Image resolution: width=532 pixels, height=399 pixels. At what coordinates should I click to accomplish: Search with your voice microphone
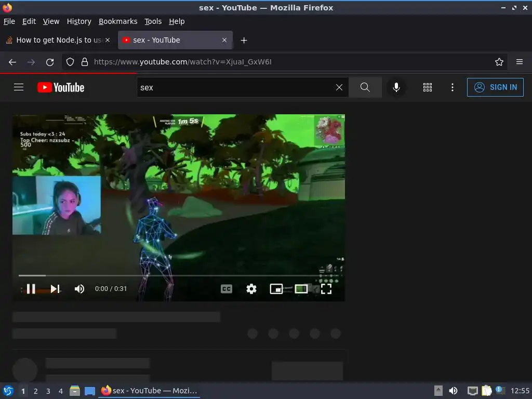click(x=396, y=87)
